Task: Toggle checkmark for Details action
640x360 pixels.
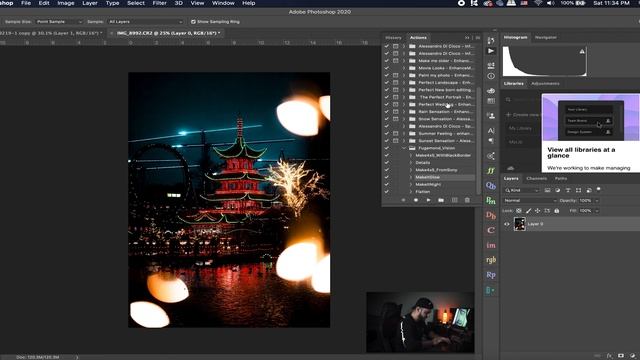Action: pyautogui.click(x=387, y=162)
